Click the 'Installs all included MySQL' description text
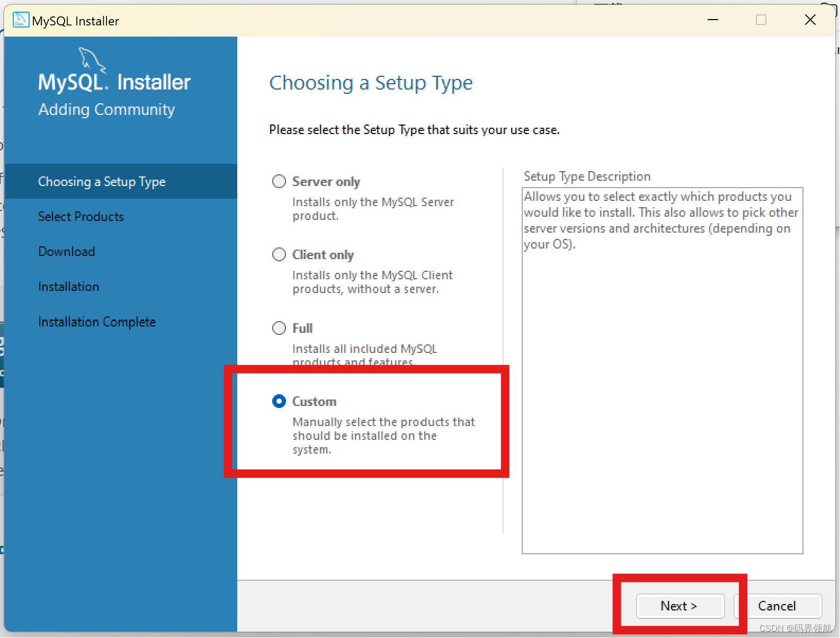This screenshot has width=840, height=638. (x=365, y=356)
